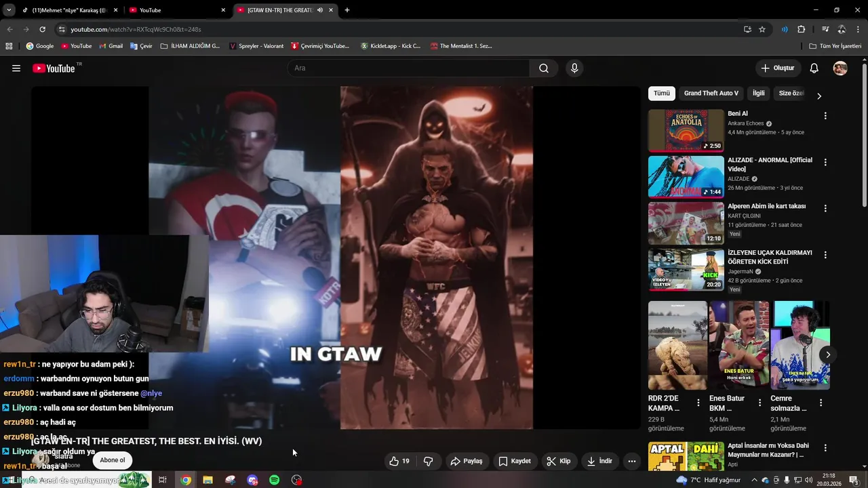Open the Google apps grid bookmark

click(9, 46)
